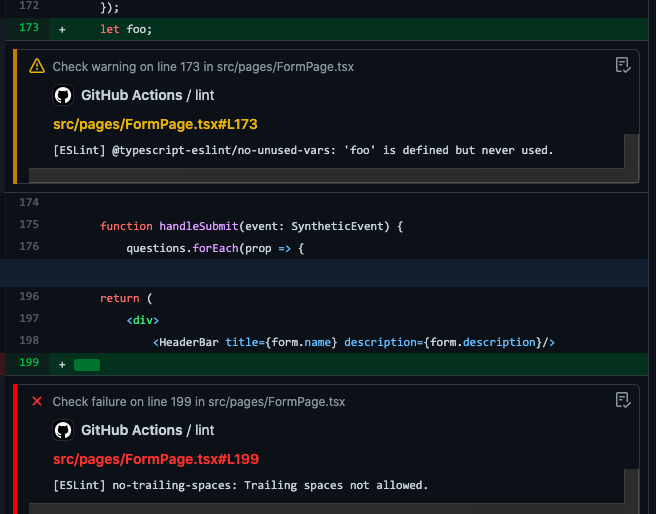Click 'GitHub Actions / lint' in failure annotation
This screenshot has width=656, height=514.
148,430
